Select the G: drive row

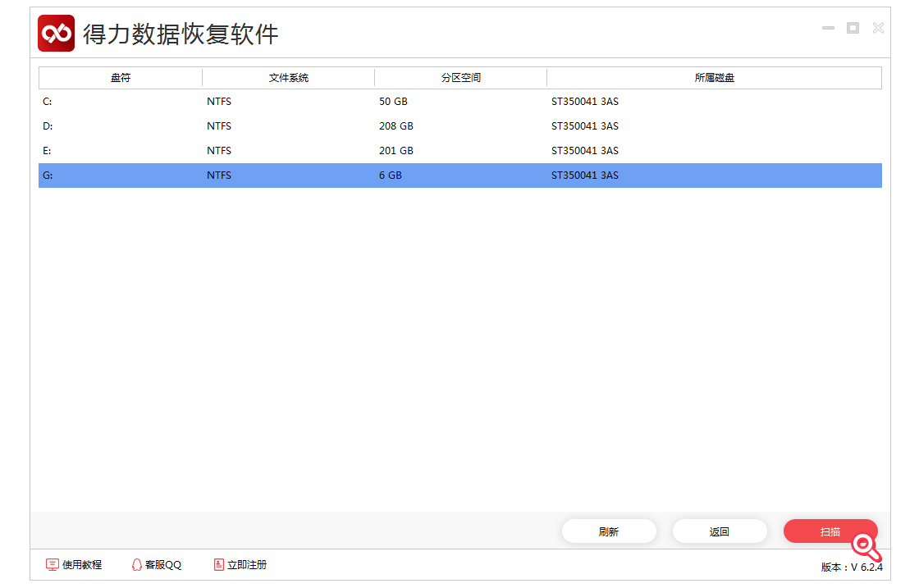pos(460,175)
